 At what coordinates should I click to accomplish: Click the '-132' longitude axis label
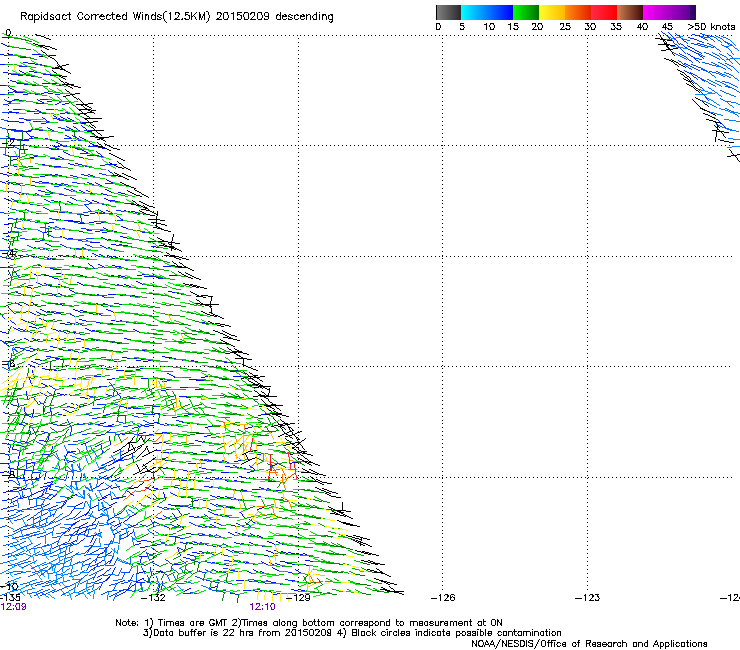(153, 598)
